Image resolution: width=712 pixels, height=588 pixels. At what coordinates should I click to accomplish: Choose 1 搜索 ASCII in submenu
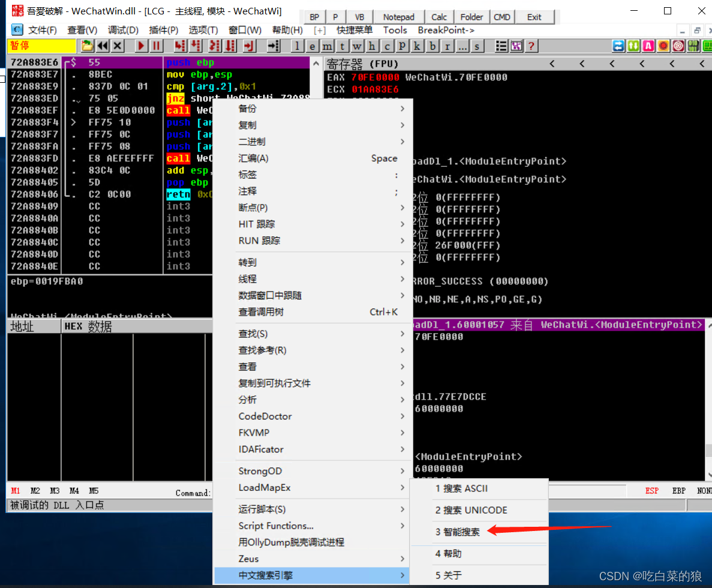tap(479, 488)
